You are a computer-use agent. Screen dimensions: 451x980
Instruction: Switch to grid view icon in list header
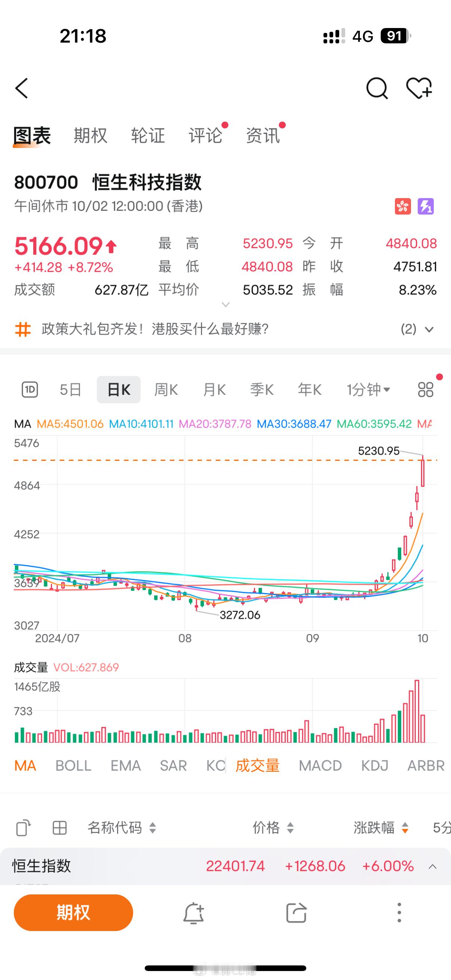tap(59, 828)
